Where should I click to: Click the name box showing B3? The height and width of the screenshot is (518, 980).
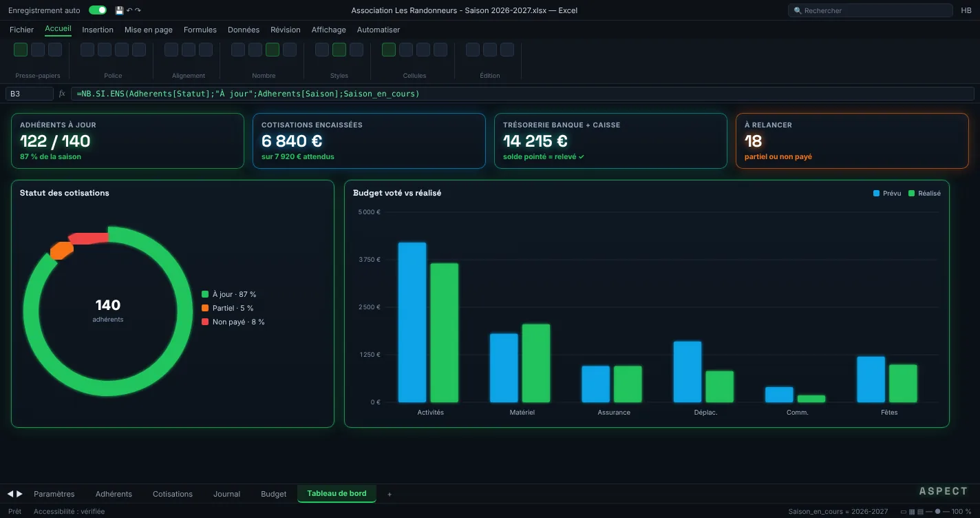30,94
